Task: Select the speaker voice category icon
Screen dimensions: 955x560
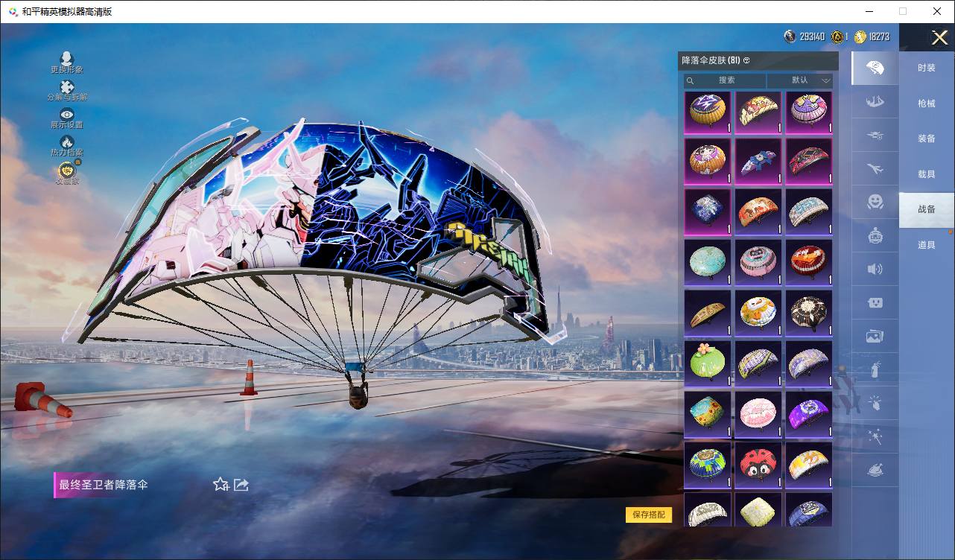Action: point(875,269)
